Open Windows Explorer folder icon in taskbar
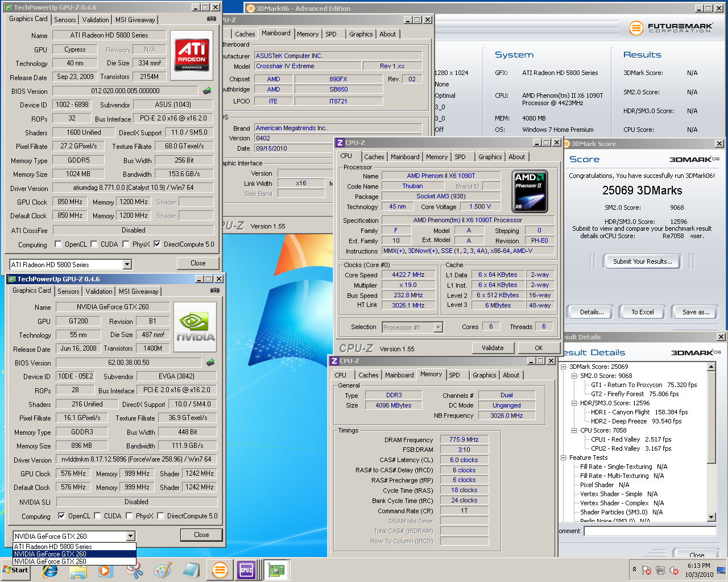The image size is (728, 582). tap(78, 570)
